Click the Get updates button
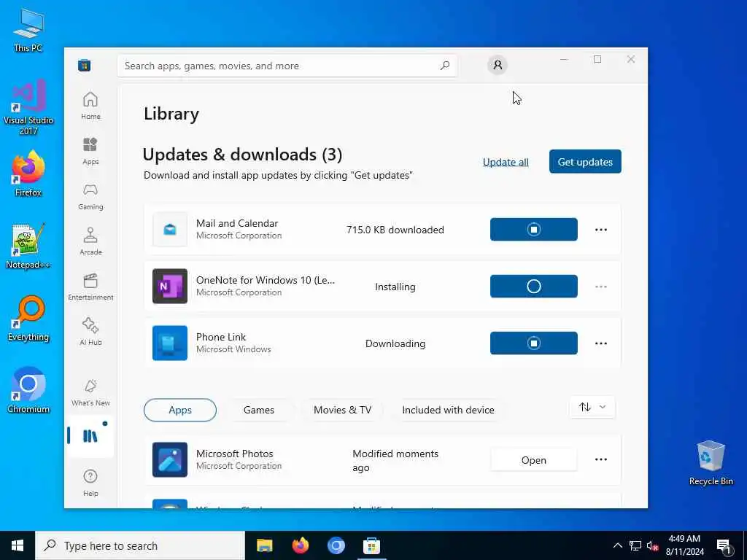This screenshot has height=560, width=747. [585, 161]
